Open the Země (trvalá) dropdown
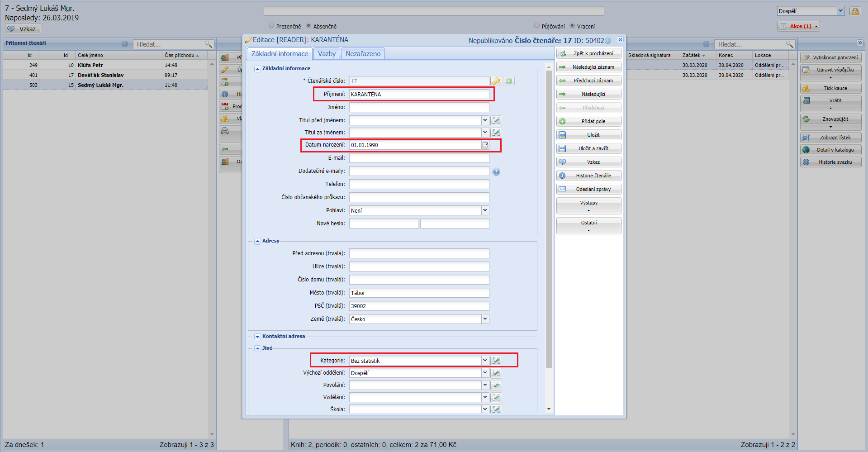Viewport: 868px width, 452px height. [x=485, y=319]
